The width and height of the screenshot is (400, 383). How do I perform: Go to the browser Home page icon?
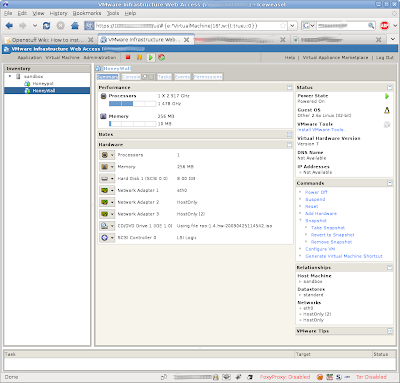[x=75, y=26]
